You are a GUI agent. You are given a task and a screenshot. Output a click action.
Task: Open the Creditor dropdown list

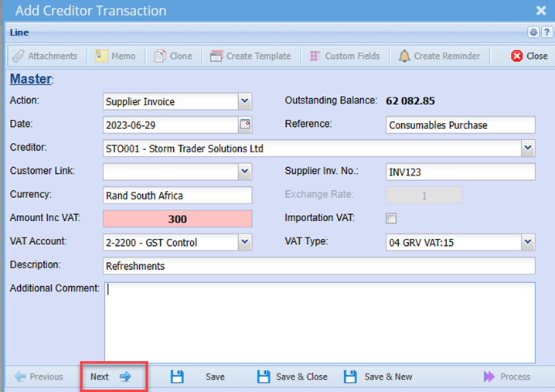coord(528,148)
